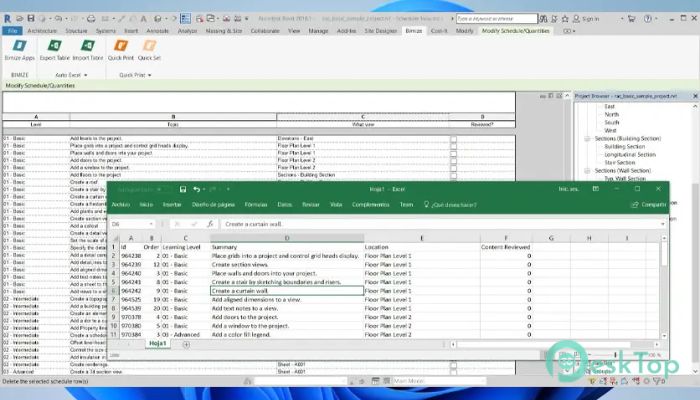The image size is (700, 400).
Task: Open Stair Section in Project Browser
Action: tap(620, 162)
